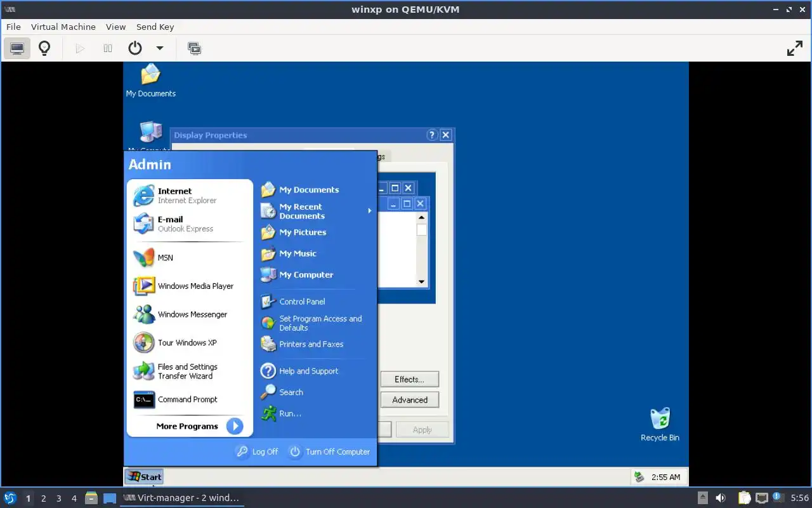Select the Recycle Bin desktop icon
This screenshot has height=508, width=812.
click(660, 424)
